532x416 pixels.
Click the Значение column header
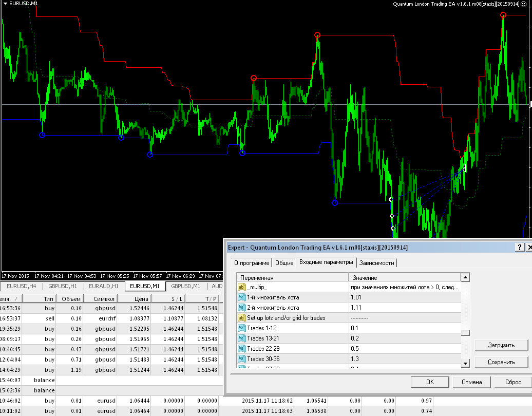pos(405,277)
